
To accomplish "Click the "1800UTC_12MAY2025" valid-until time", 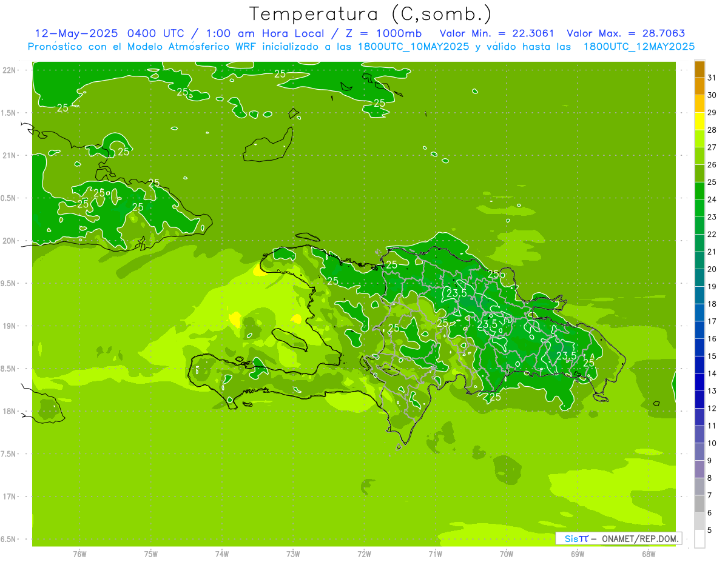I will 639,46.
